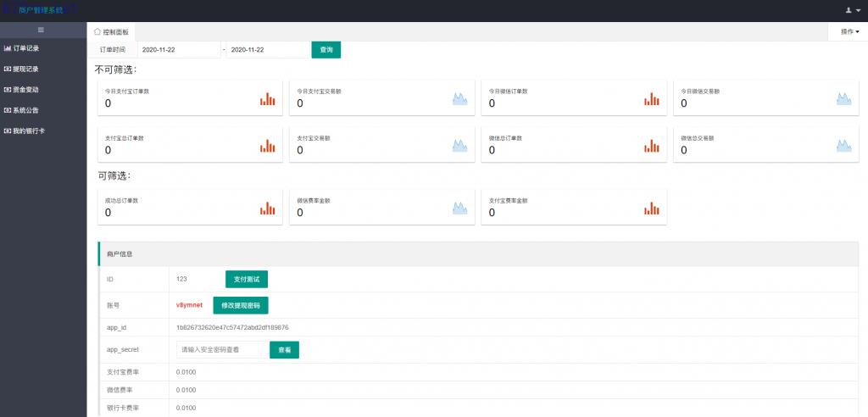Click the 修改提现密码 button

point(241,305)
